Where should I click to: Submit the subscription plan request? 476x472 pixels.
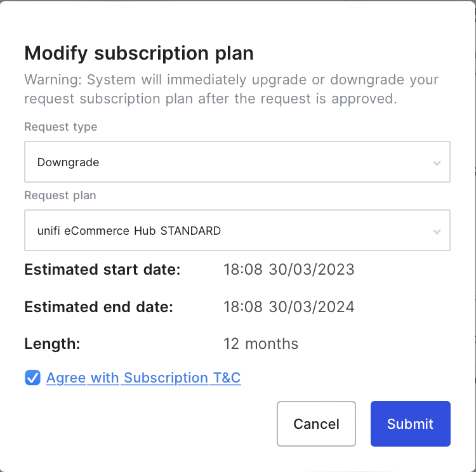410,424
